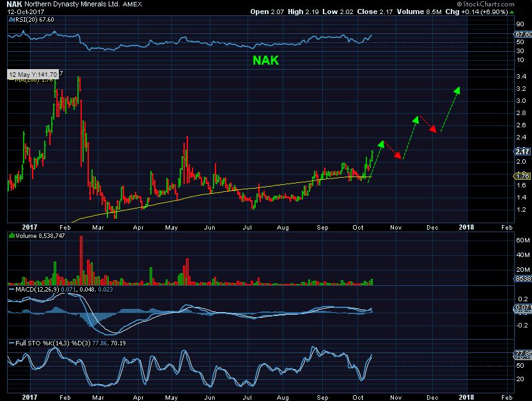
Task: Click "1.2" on the price axis
Action: point(520,209)
